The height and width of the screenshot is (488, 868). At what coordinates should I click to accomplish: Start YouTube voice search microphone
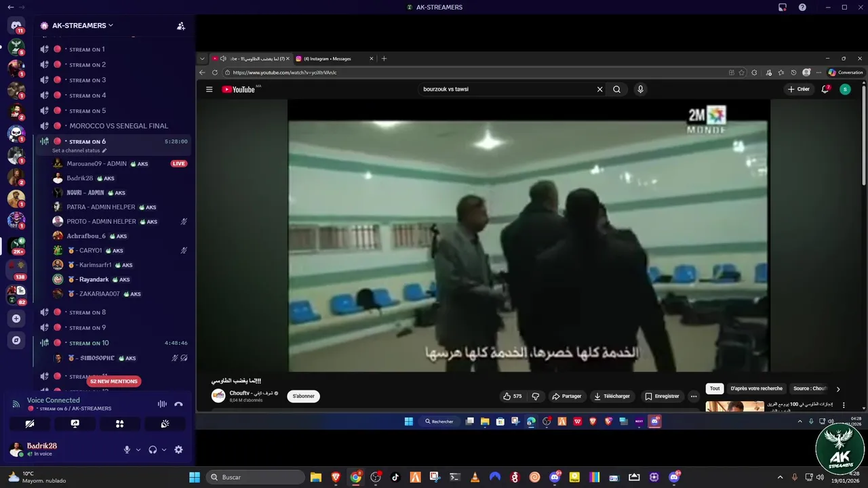coord(640,89)
